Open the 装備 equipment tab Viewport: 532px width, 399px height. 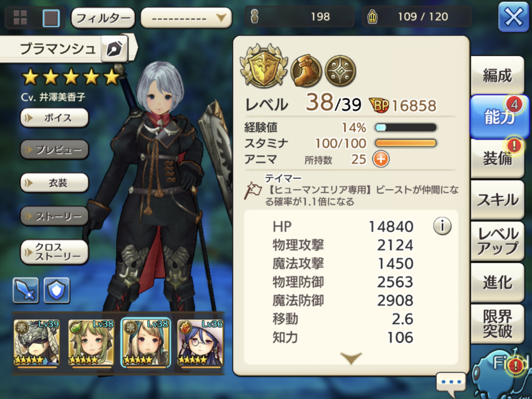coord(497,158)
